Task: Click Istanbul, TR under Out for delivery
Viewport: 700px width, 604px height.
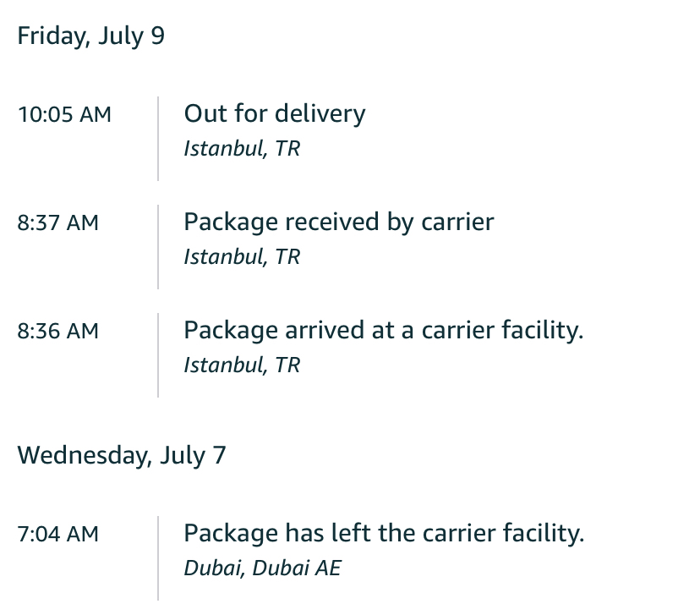Action: [242, 148]
